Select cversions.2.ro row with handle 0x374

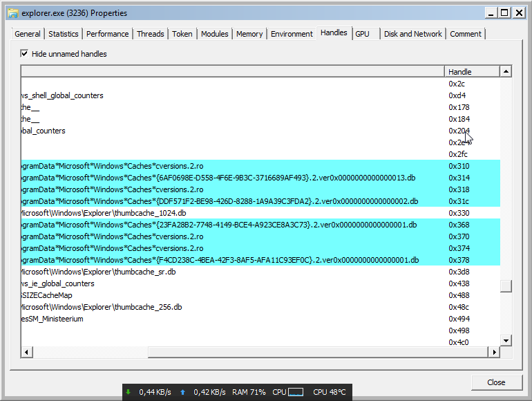[260, 248]
